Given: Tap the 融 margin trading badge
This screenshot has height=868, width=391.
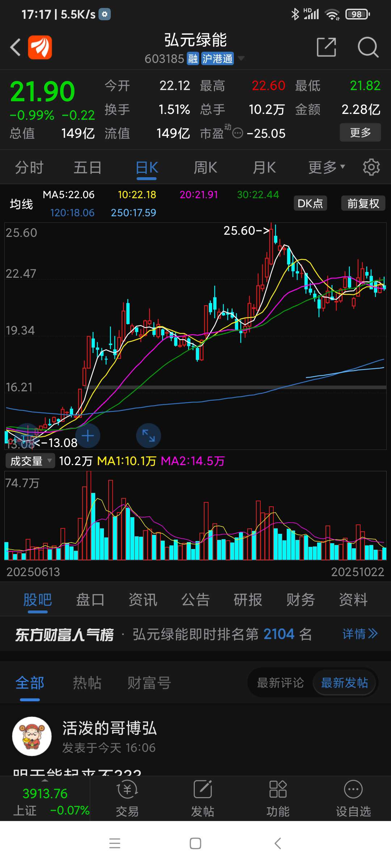Looking at the screenshot, I should coord(193,59).
